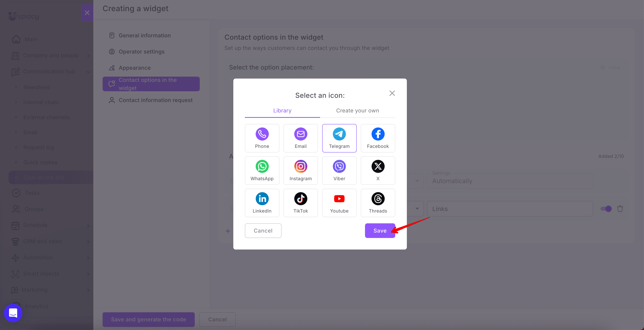Screen dimensions: 644x330
Task: Open the Settings Automatically field
Action: (510, 181)
